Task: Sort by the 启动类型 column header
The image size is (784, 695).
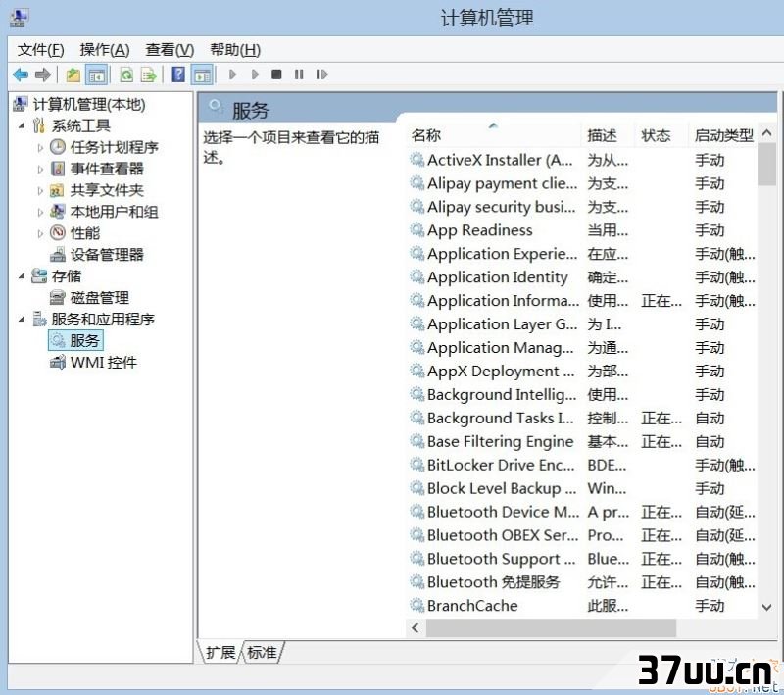Action: (x=723, y=135)
